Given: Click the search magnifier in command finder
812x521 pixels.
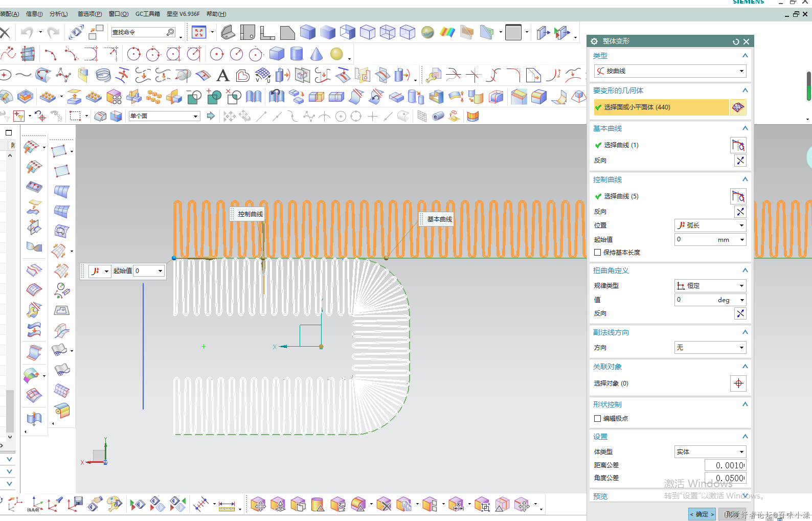Looking at the screenshot, I should click(170, 32).
